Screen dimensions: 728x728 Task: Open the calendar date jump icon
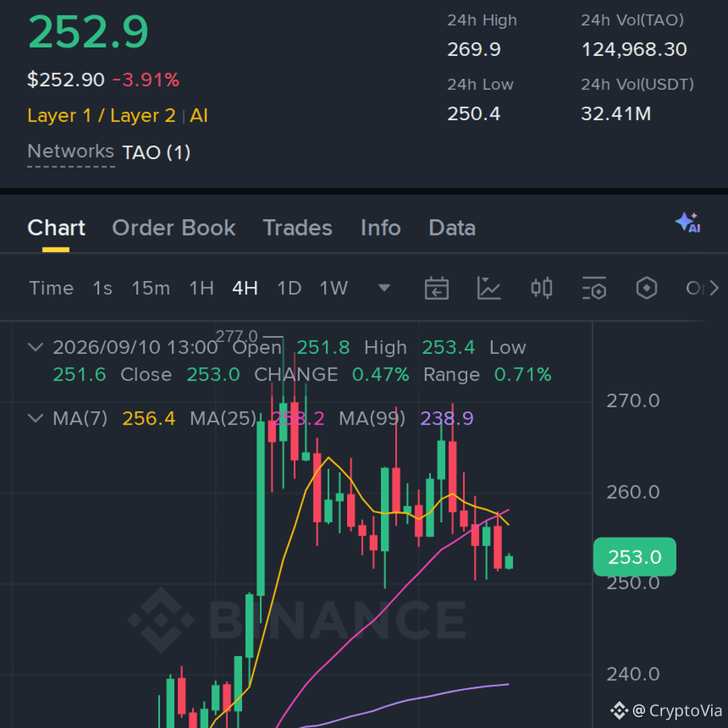[x=436, y=289]
